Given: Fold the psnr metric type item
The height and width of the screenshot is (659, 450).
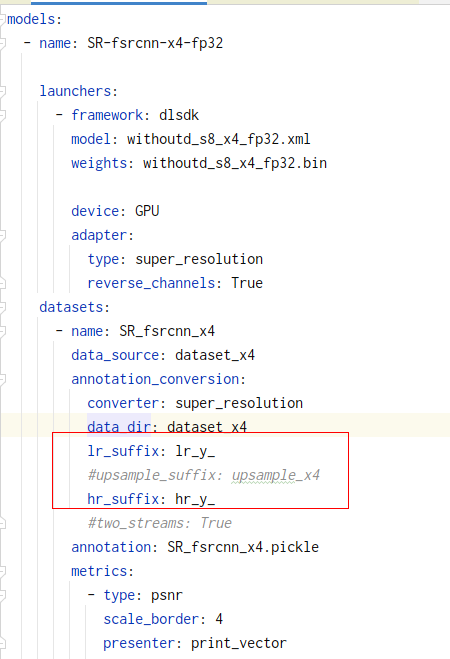Looking at the screenshot, I should [x=2, y=595].
